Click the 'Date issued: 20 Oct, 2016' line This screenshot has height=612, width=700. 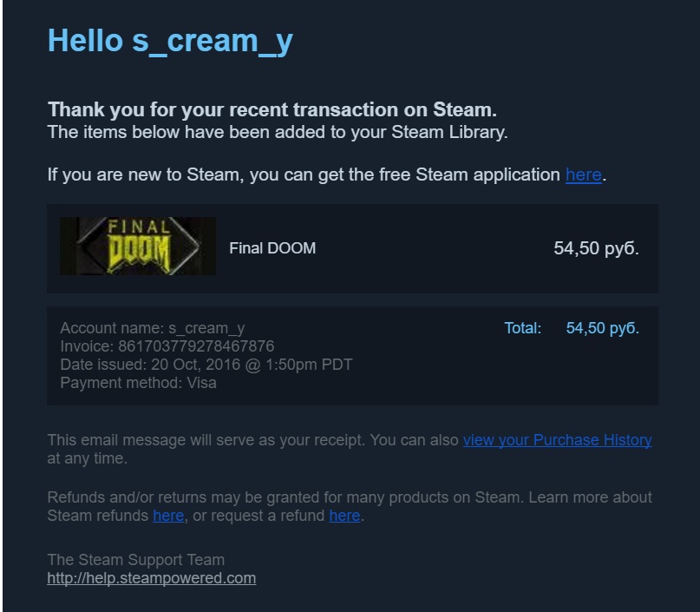[206, 365]
